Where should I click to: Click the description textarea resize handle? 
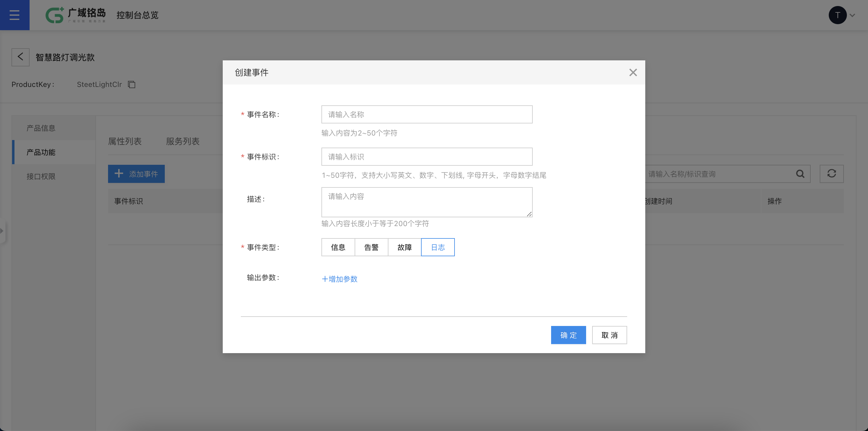(529, 214)
